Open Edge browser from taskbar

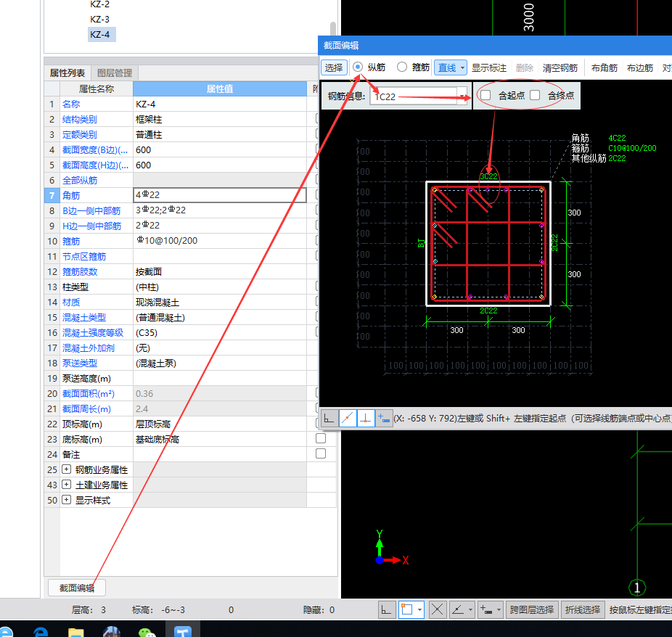tap(41, 633)
